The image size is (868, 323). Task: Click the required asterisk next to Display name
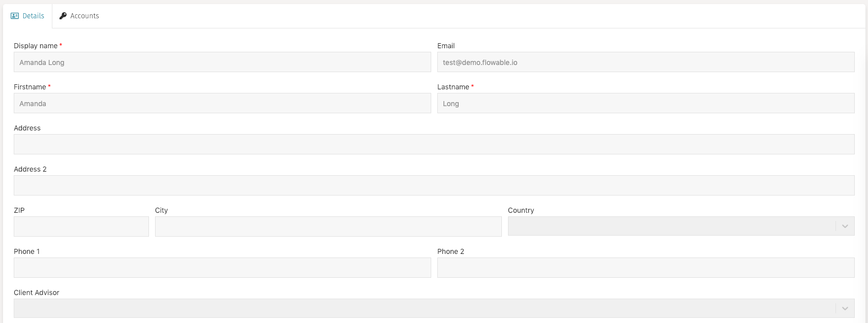point(61,44)
